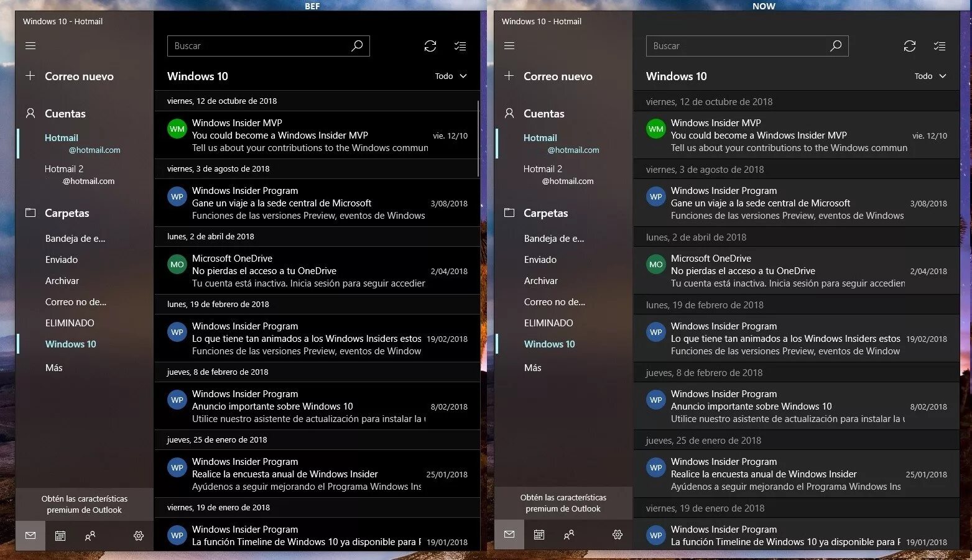
Task: Sync the mailbox in the right window
Action: pyautogui.click(x=909, y=46)
